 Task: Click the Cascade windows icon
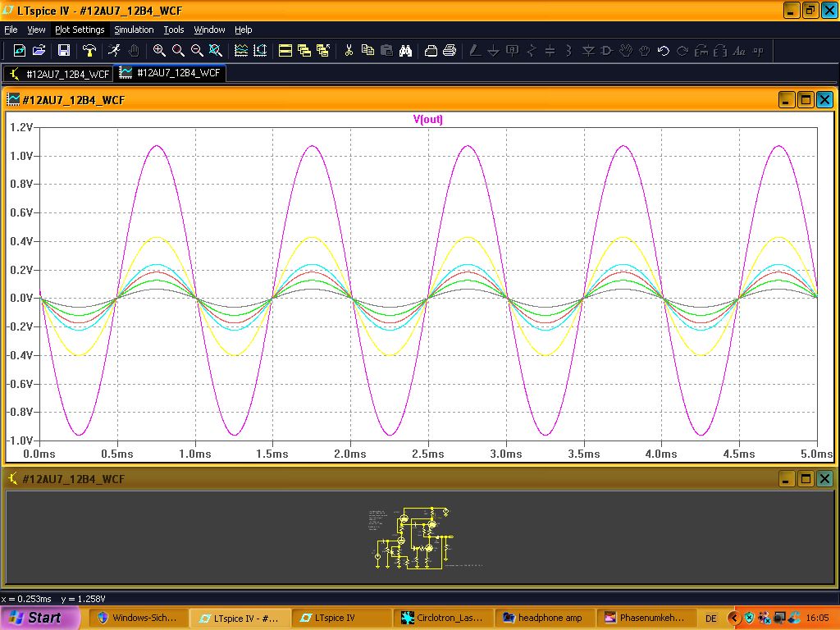[304, 51]
